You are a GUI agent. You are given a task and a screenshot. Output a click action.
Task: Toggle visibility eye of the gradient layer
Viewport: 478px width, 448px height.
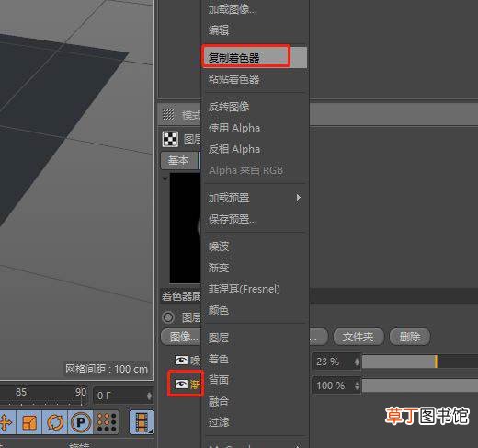tap(181, 384)
